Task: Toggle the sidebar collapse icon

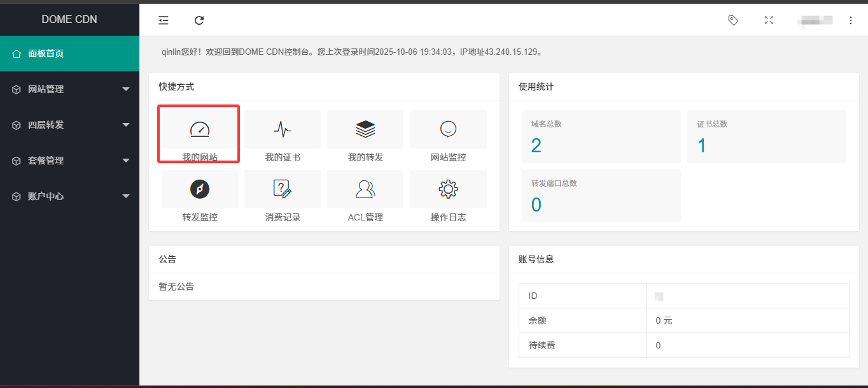Action: pyautogui.click(x=164, y=20)
